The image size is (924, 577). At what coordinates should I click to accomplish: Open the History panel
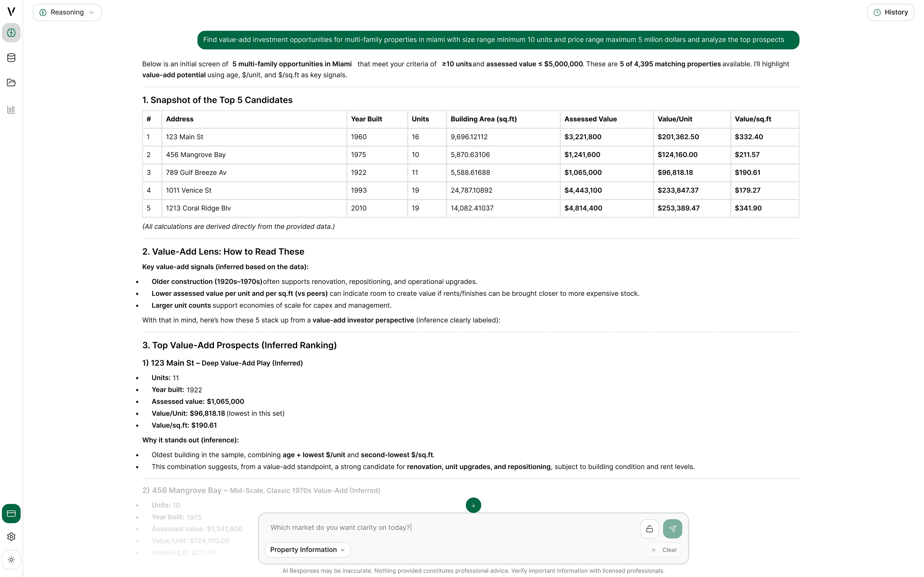tap(891, 12)
